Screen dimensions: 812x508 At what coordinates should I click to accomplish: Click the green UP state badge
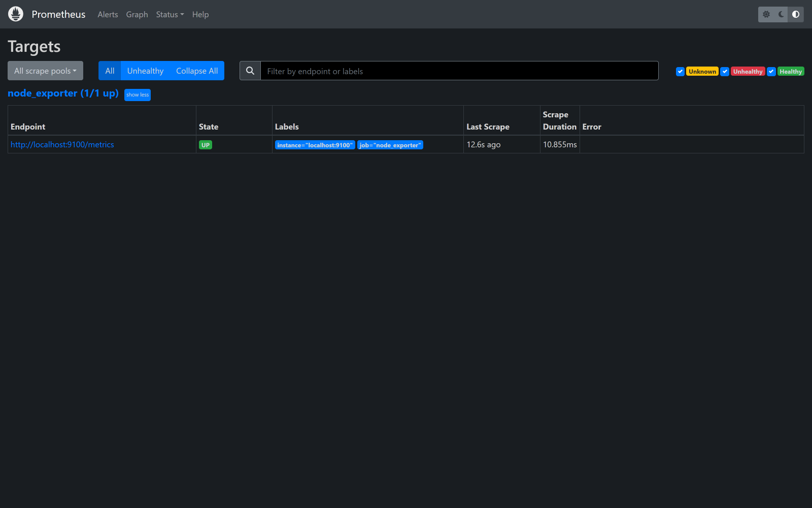tap(206, 145)
